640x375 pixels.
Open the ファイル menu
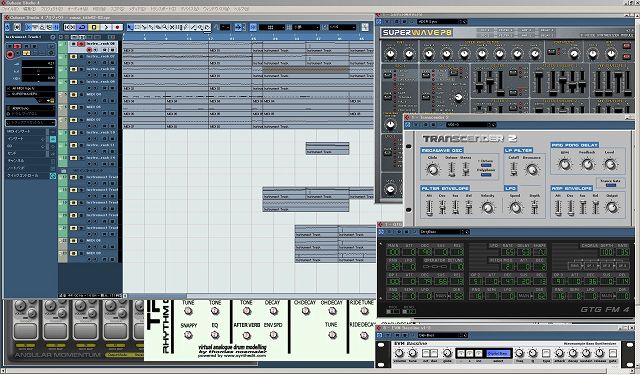tap(10, 9)
